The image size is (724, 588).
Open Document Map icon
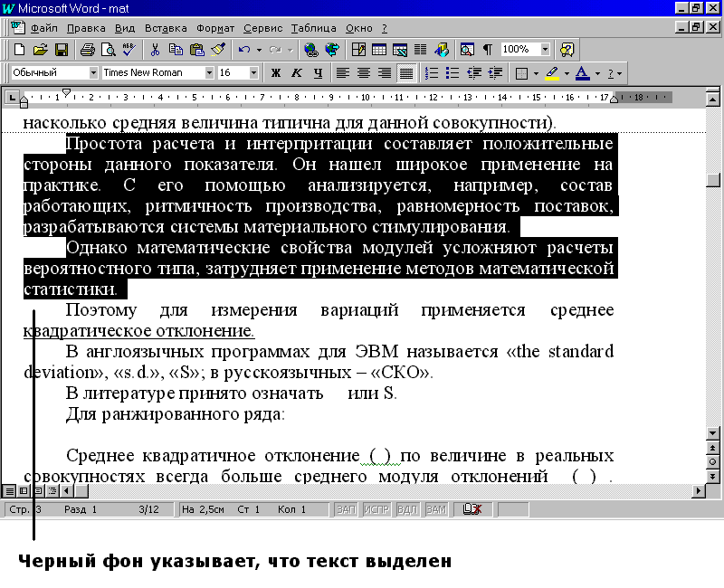467,50
